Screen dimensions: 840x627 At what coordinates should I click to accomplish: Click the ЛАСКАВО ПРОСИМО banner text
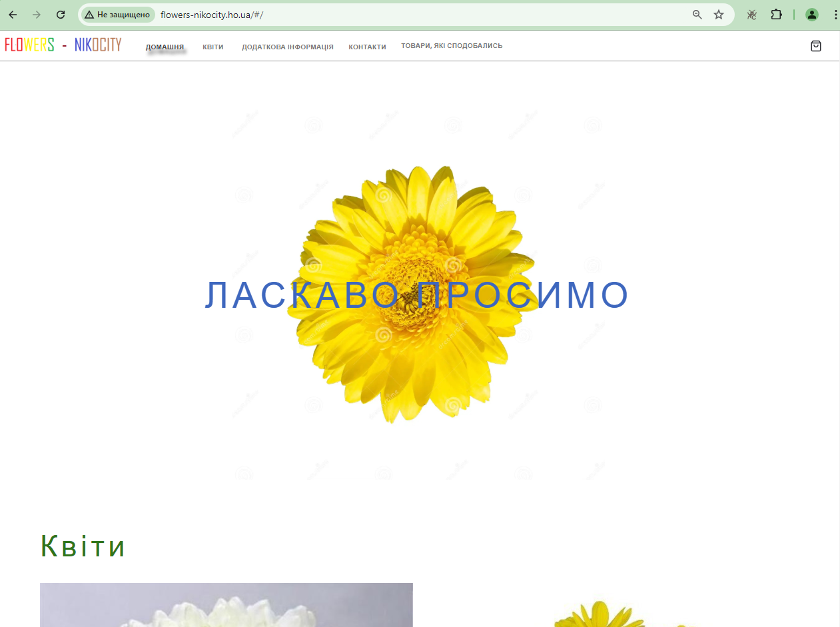(x=417, y=295)
